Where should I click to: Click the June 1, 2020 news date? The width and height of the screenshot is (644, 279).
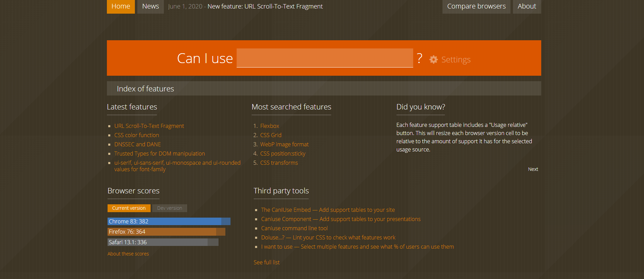coord(185,6)
